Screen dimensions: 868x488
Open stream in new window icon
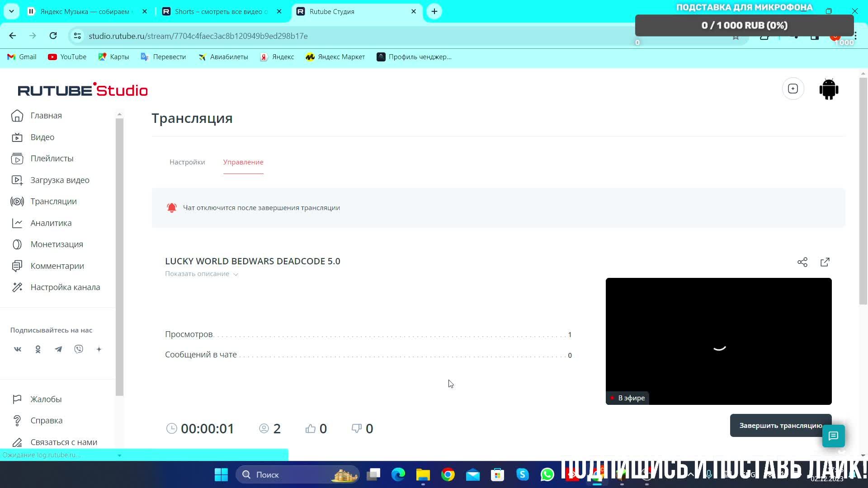[825, 262]
